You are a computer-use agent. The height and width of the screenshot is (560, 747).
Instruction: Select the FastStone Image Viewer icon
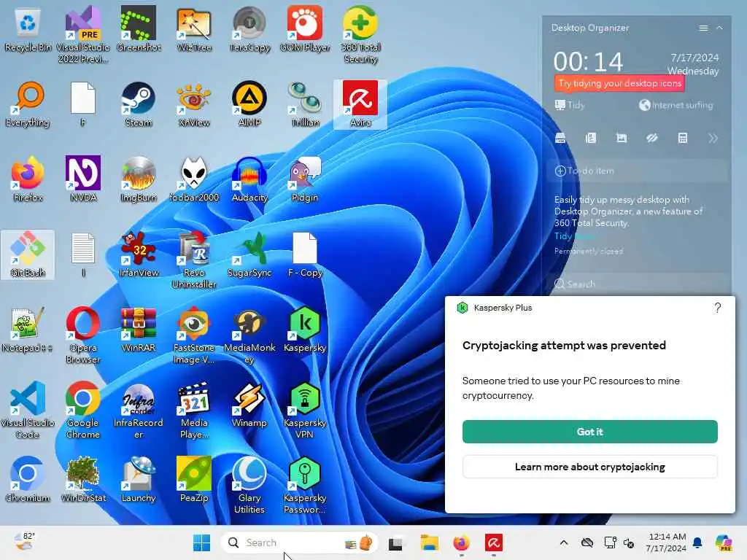tap(194, 335)
